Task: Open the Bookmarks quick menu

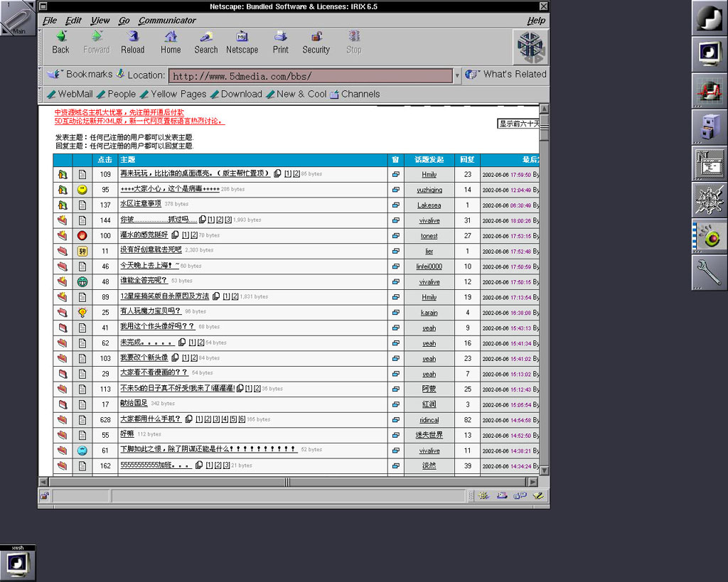Action: pos(80,75)
